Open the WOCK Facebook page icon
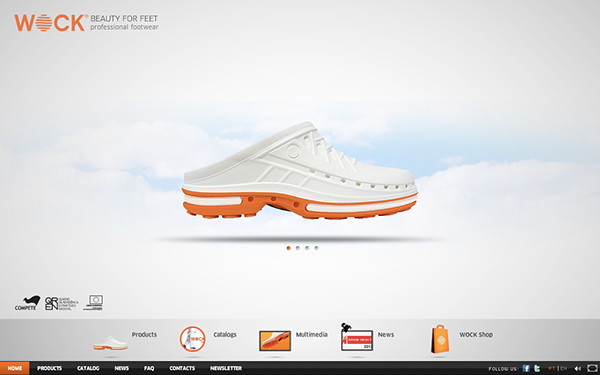This screenshot has width=600, height=375. coord(526,368)
